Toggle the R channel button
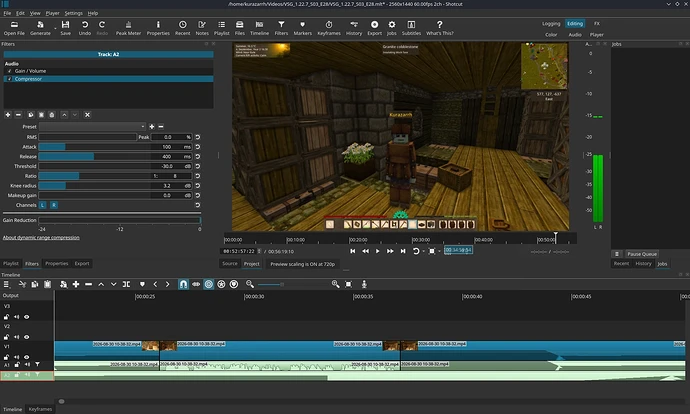 [54, 205]
